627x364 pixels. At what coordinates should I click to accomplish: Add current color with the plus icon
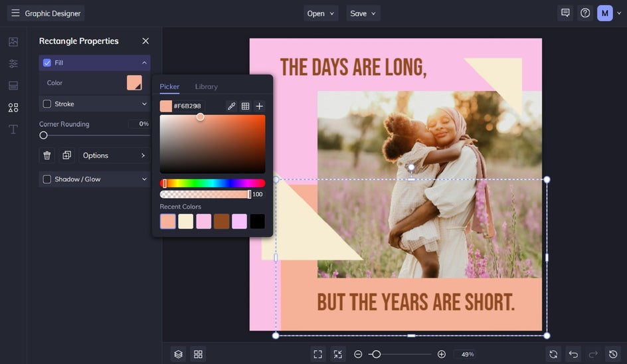tap(259, 106)
